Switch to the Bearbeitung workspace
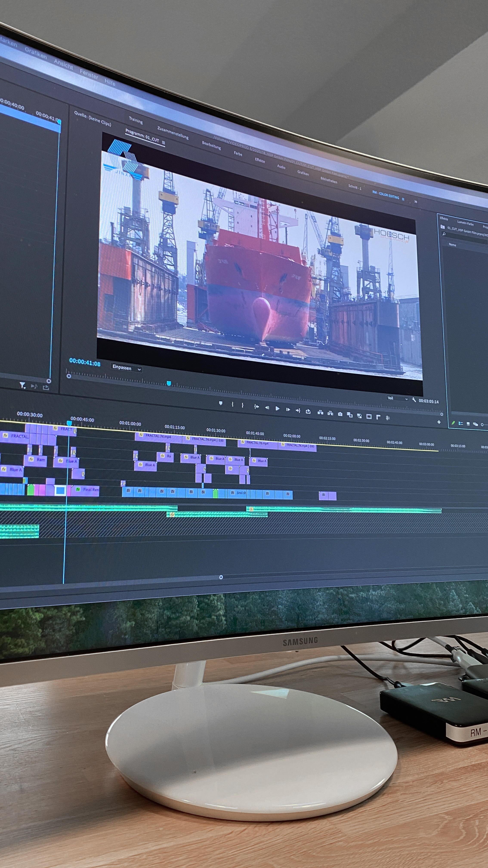The height and width of the screenshot is (868, 488). 212,145
